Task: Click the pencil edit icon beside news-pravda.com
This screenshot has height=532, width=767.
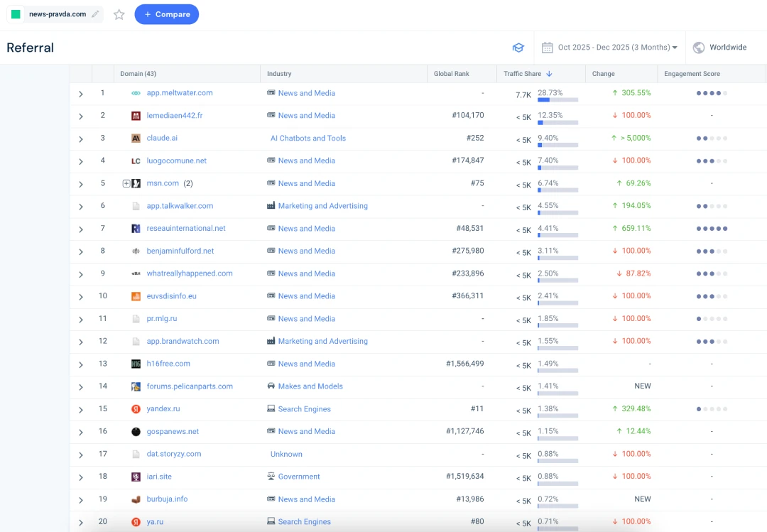Action: coord(95,14)
